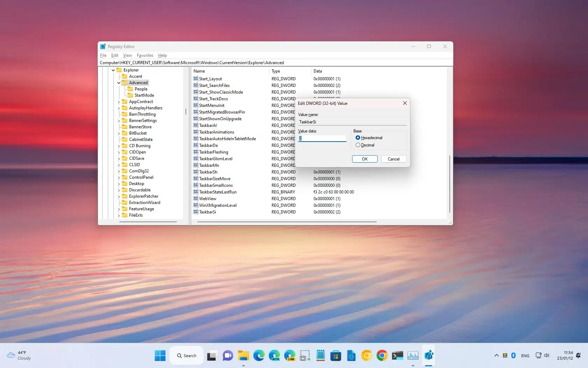Launch Google Chrome from the taskbar

382,356
